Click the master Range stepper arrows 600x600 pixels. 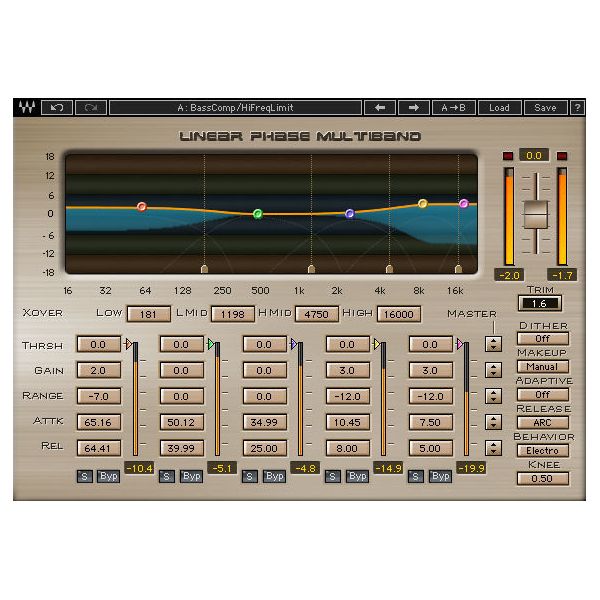pos(494,396)
